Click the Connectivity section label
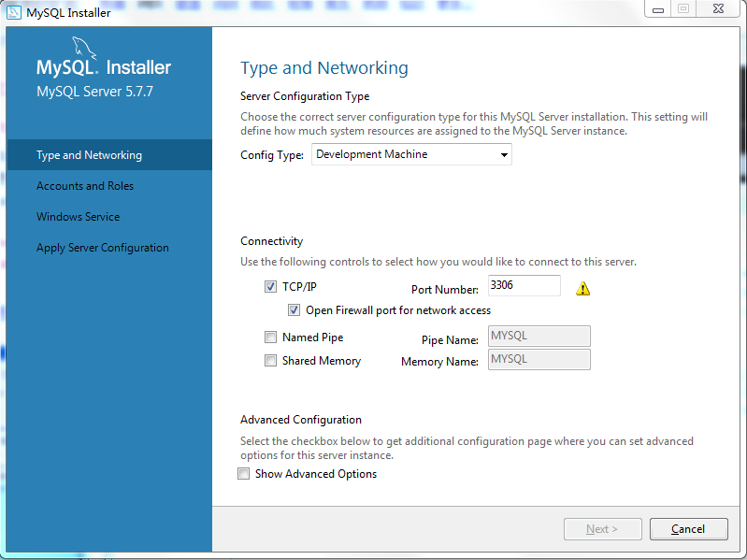The height and width of the screenshot is (560, 747). click(x=271, y=241)
